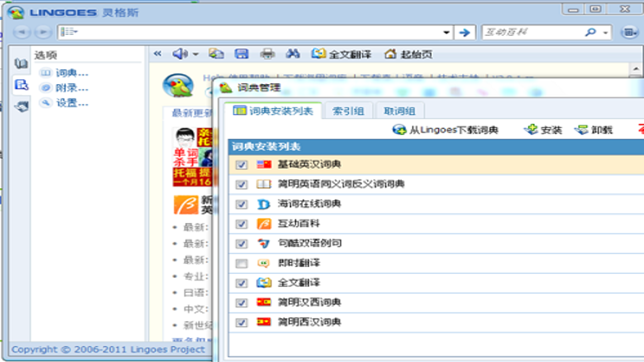Click the speaker pronounce icon
This screenshot has height=362, width=644.
180,54
